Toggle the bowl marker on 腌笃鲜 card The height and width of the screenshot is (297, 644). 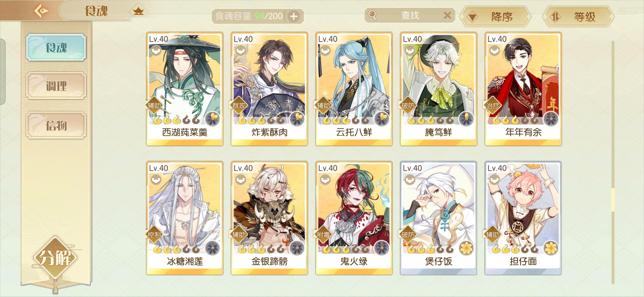pyautogui.click(x=410, y=51)
